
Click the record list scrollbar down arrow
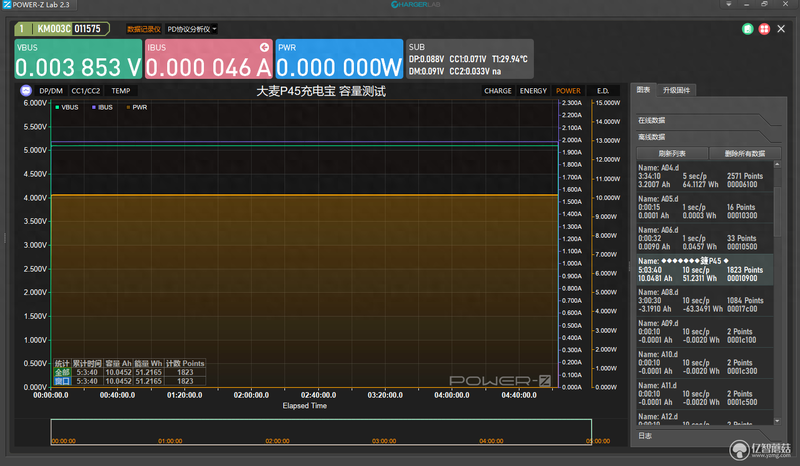coord(777,421)
